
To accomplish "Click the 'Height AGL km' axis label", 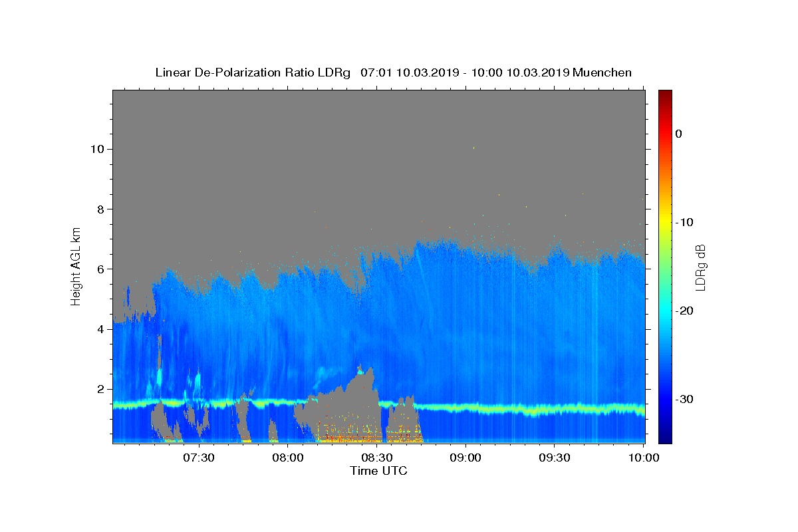I will point(76,266).
